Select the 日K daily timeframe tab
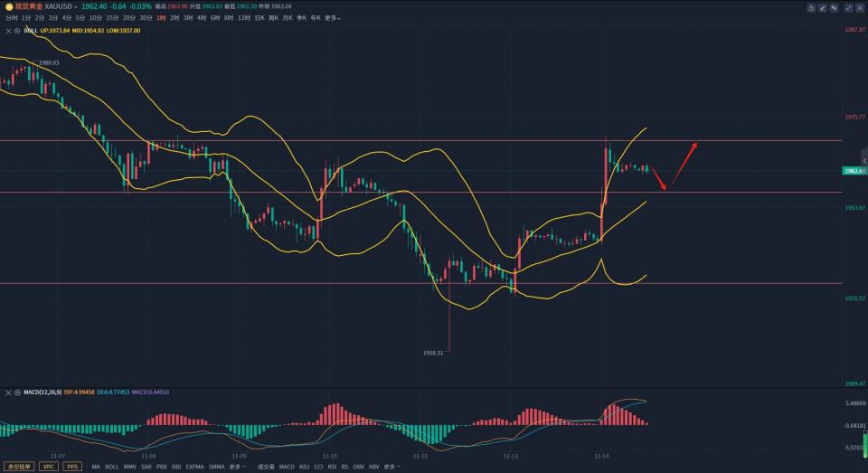 click(x=259, y=17)
